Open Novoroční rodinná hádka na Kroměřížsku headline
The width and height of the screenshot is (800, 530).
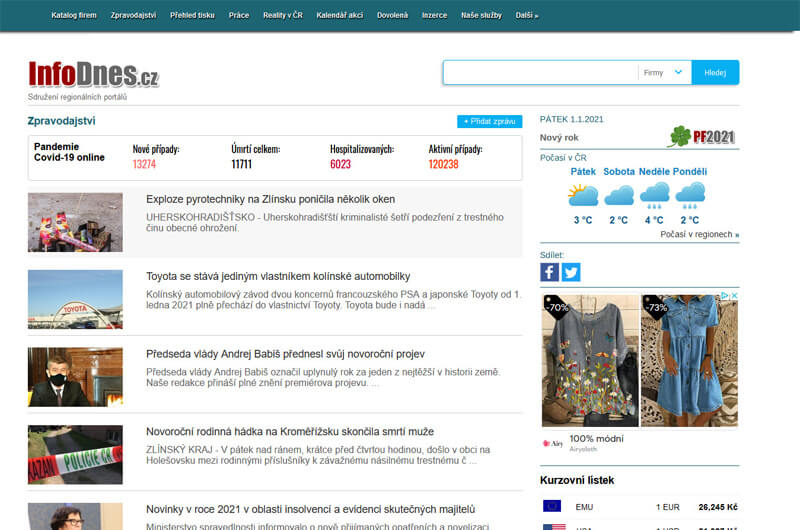point(290,432)
